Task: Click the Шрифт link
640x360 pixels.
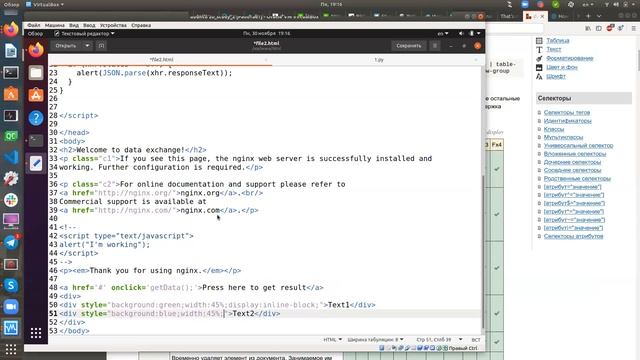Action: click(x=556, y=76)
